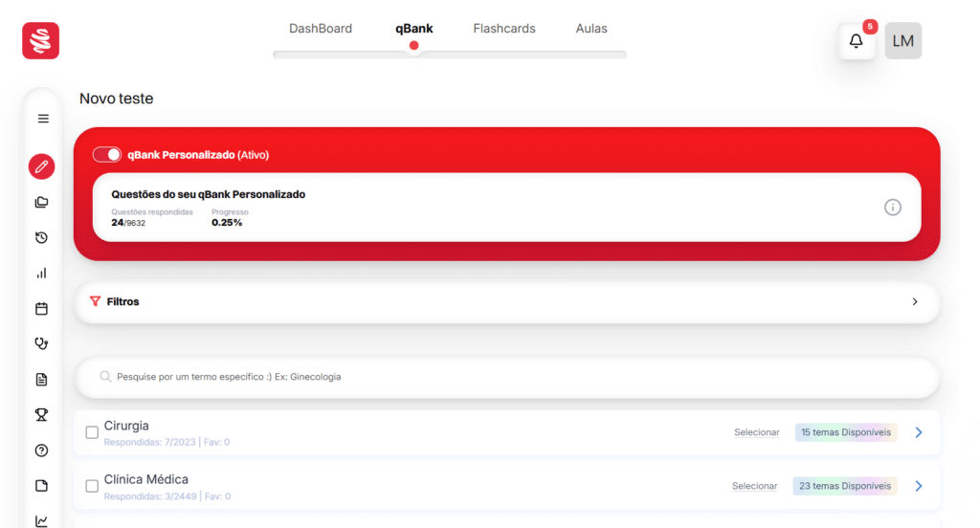Check the Cirurgia checkbox

pos(92,432)
